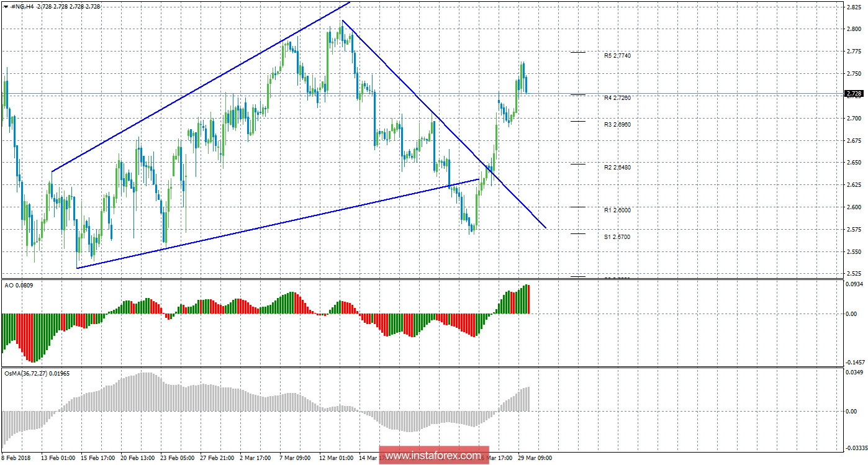The height and width of the screenshot is (465, 868).
Task: Click the small triangle beside the #NG,H4 title
Action: tap(6, 6)
